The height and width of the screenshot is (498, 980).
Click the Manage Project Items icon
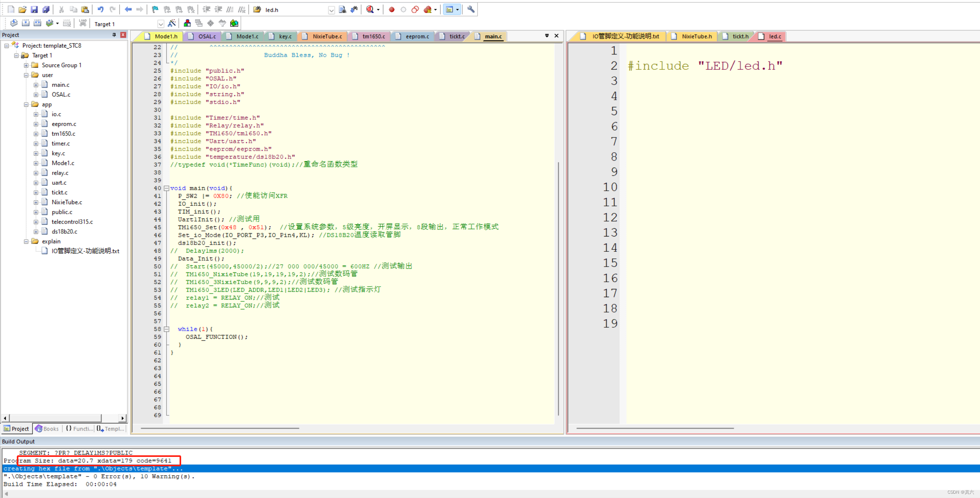187,23
